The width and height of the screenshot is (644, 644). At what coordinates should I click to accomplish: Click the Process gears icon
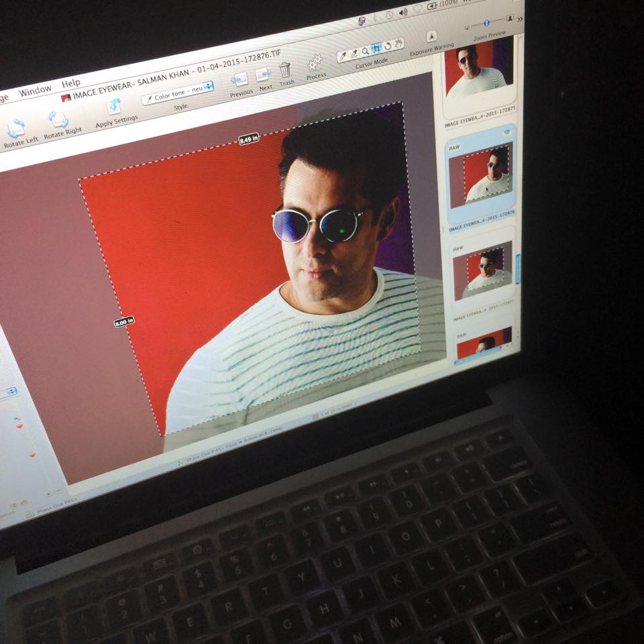pyautogui.click(x=315, y=62)
